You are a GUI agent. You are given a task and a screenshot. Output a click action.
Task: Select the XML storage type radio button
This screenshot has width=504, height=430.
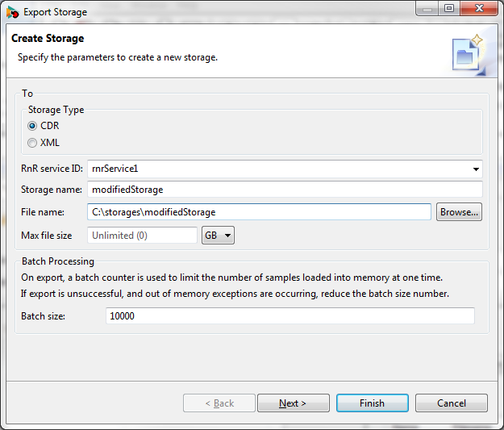[x=32, y=143]
